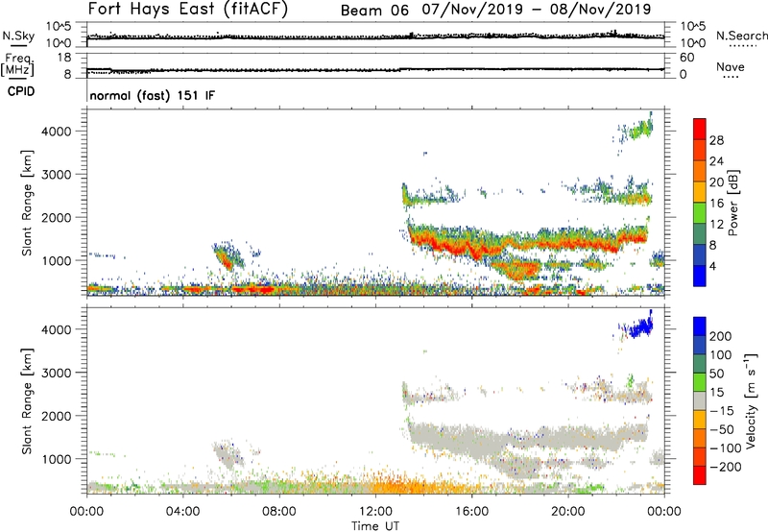The width and height of the screenshot is (768, 532).
Task: Click the "4" value on power color bar
Action: [712, 267]
